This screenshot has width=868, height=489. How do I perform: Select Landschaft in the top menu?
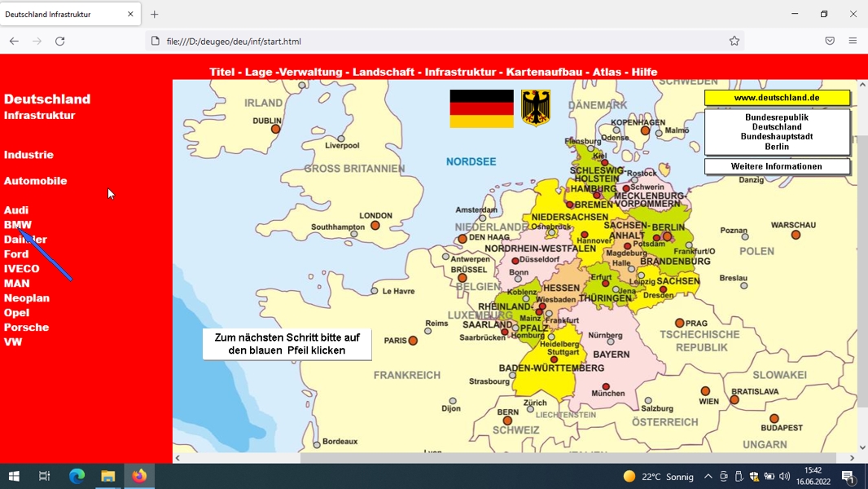pos(383,72)
